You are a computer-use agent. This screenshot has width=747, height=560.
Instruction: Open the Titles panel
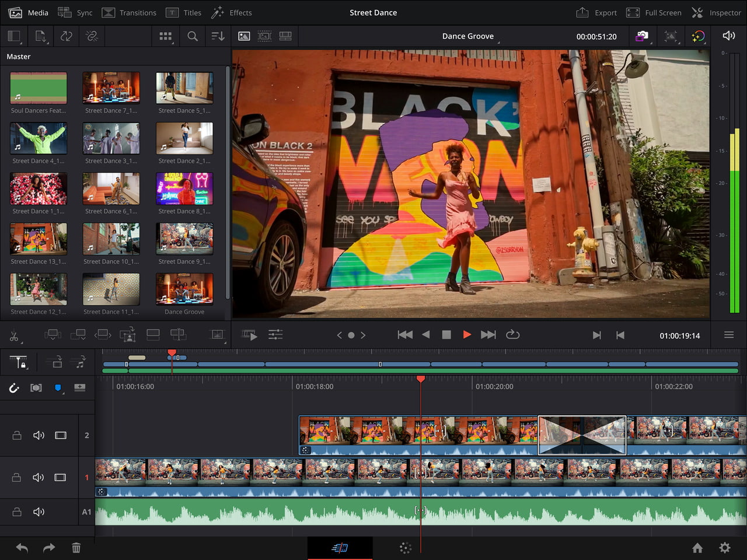184,12
